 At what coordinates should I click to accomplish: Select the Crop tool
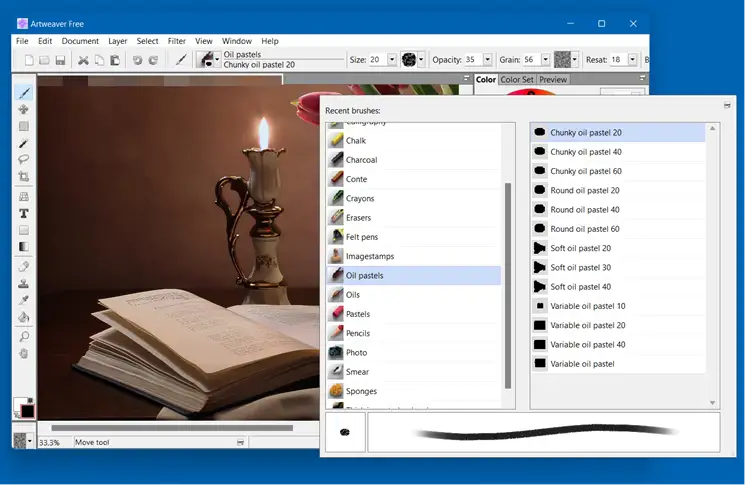click(x=23, y=176)
